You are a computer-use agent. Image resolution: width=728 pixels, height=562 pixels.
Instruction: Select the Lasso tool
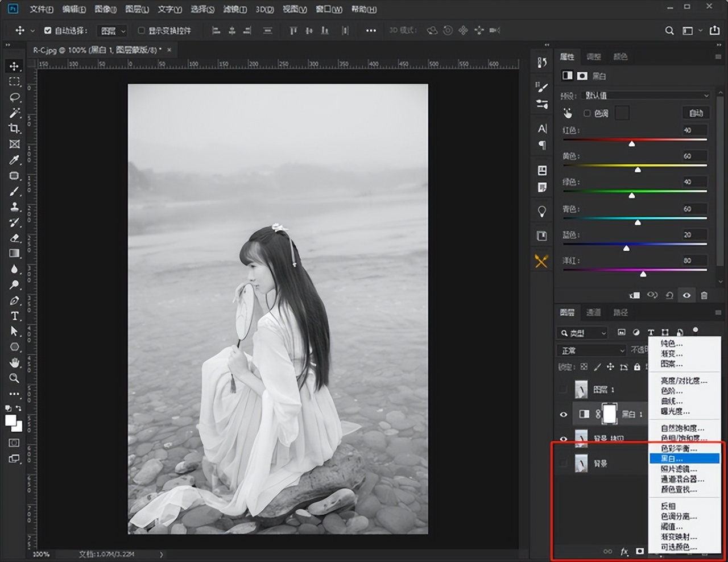14,97
